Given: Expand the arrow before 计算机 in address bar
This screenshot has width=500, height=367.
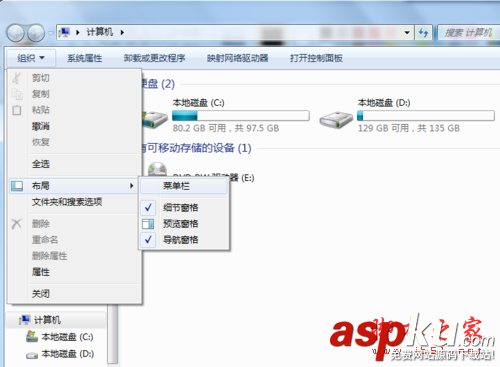Looking at the screenshot, I should (x=78, y=32).
